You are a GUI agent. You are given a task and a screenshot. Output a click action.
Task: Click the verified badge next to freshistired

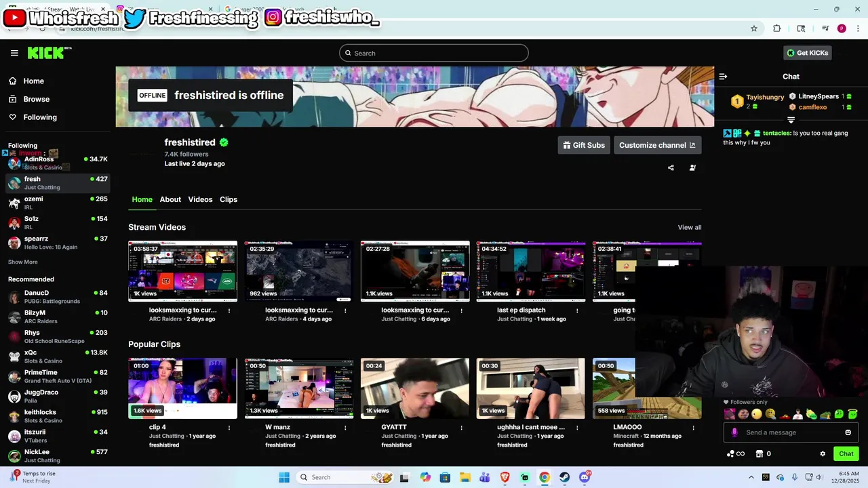[x=224, y=142]
